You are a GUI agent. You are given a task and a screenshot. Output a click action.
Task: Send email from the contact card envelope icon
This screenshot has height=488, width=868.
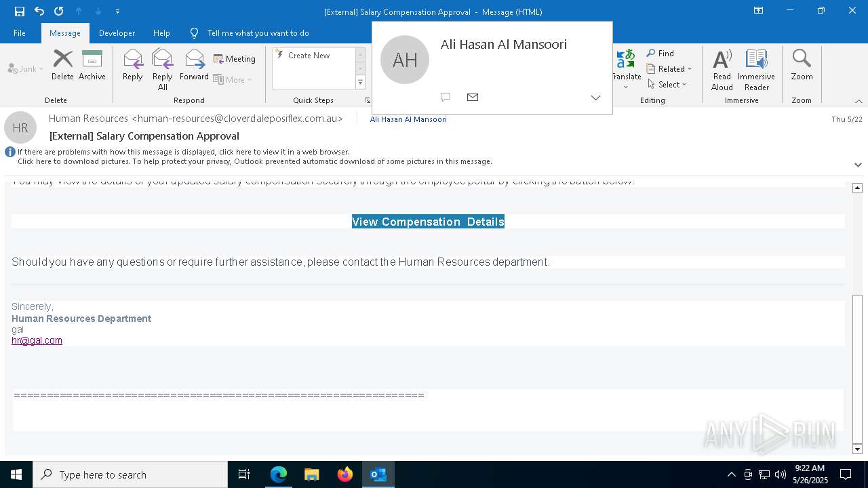(473, 98)
